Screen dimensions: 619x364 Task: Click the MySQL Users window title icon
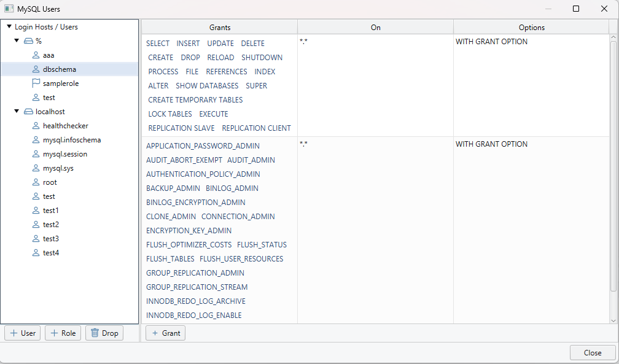[x=9, y=9]
